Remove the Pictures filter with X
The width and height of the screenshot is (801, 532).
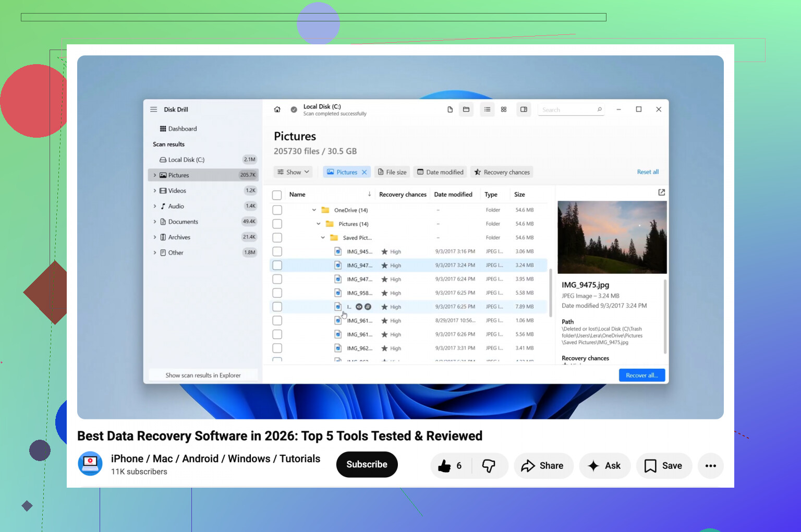tap(364, 172)
